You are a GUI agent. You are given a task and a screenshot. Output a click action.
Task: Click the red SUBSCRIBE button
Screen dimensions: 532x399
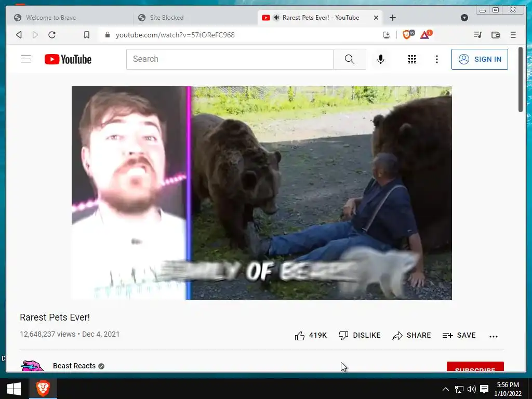tap(475, 367)
